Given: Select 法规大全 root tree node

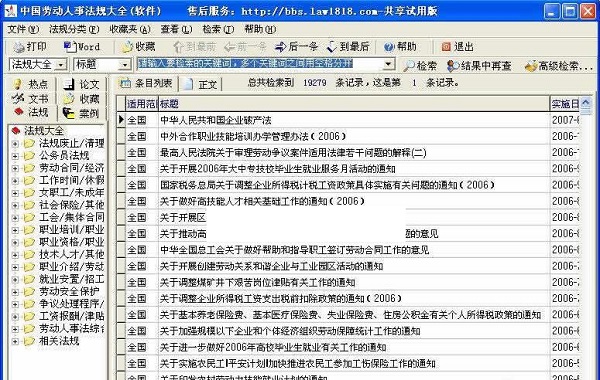Looking at the screenshot, I should click(x=44, y=130).
